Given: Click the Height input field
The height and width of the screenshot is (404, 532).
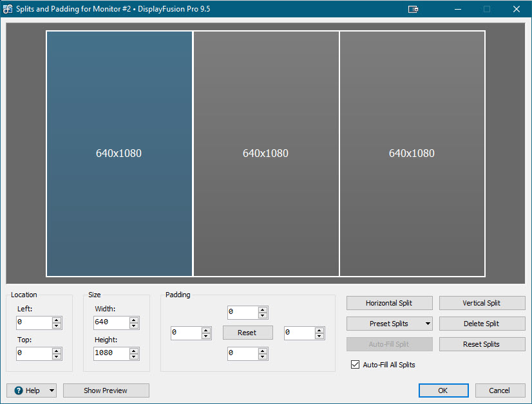Looking at the screenshot, I should [x=111, y=353].
